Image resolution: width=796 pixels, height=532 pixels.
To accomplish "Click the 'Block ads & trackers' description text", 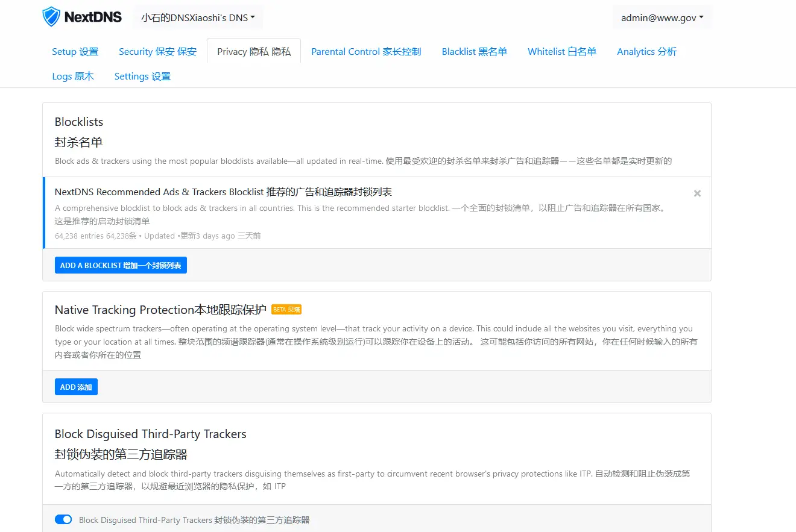I will click(363, 161).
